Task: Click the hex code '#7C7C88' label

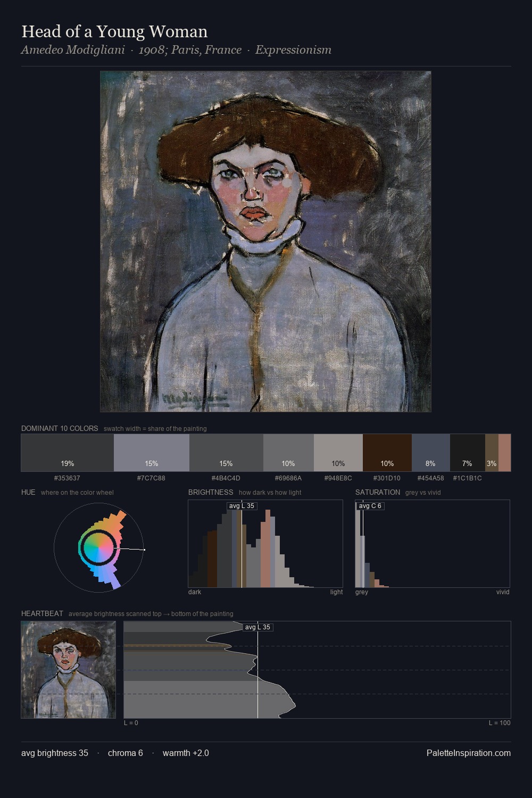Action: click(151, 478)
